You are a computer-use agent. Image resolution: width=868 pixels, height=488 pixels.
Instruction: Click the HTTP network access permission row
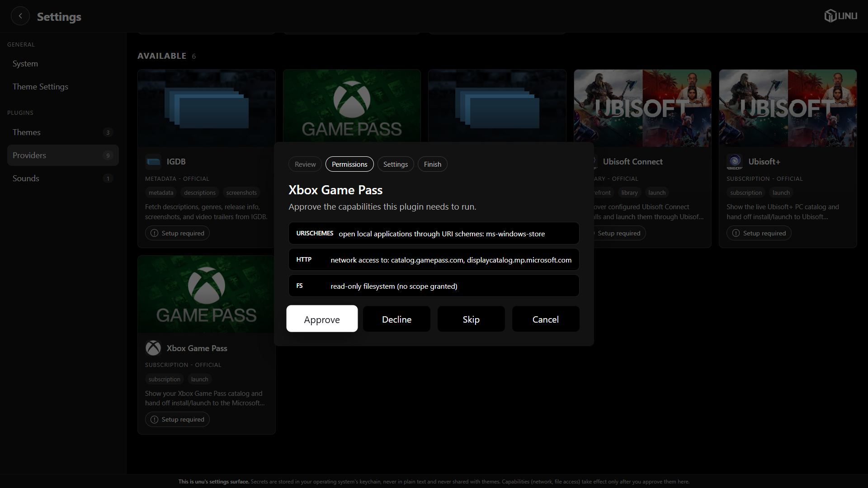(434, 259)
